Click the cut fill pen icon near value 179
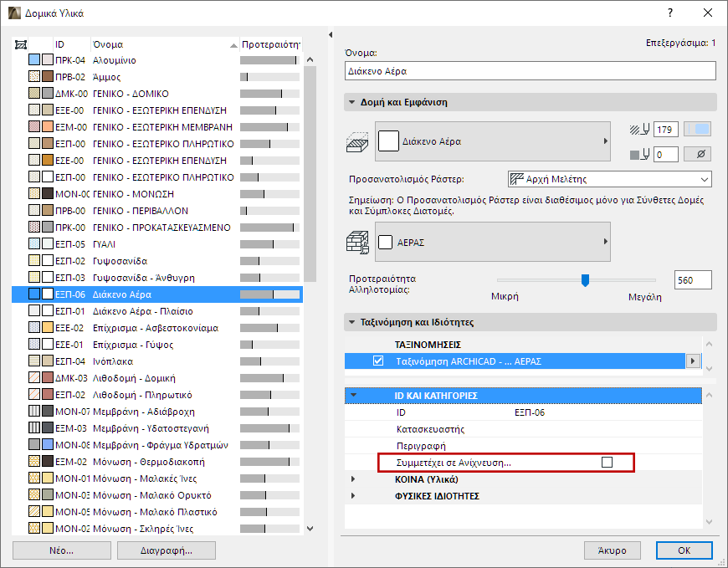728x568 pixels. [638, 129]
